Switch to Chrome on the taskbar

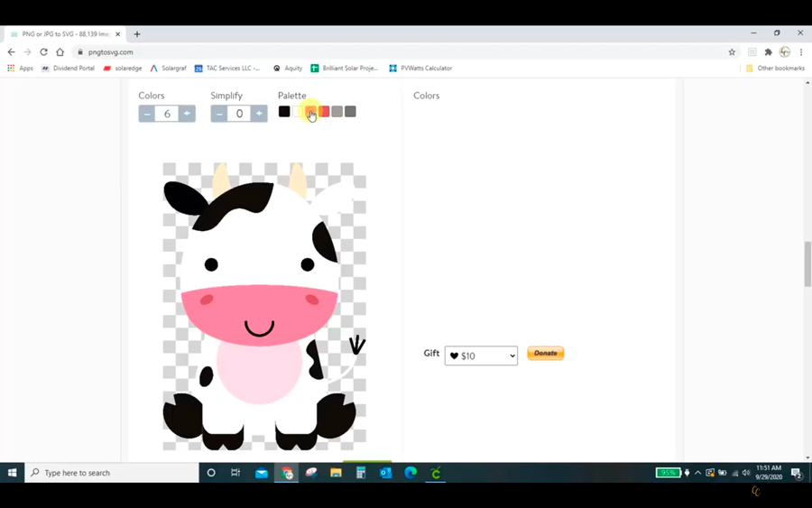[286, 473]
